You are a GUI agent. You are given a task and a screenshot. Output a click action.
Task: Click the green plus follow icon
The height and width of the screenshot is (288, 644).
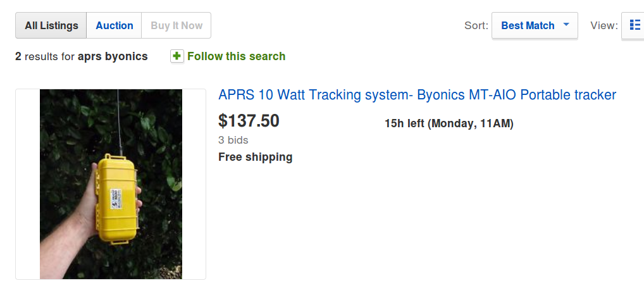pyautogui.click(x=177, y=56)
